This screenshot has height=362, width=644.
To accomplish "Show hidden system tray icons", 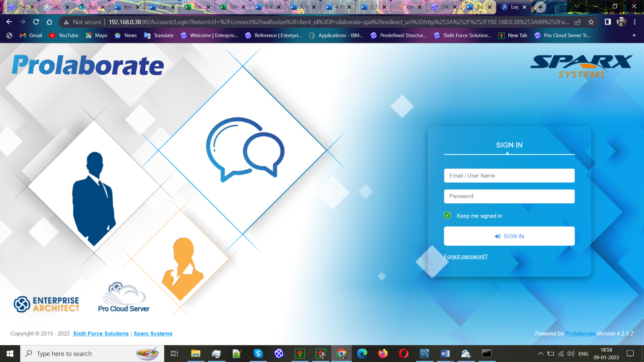I will point(541,354).
